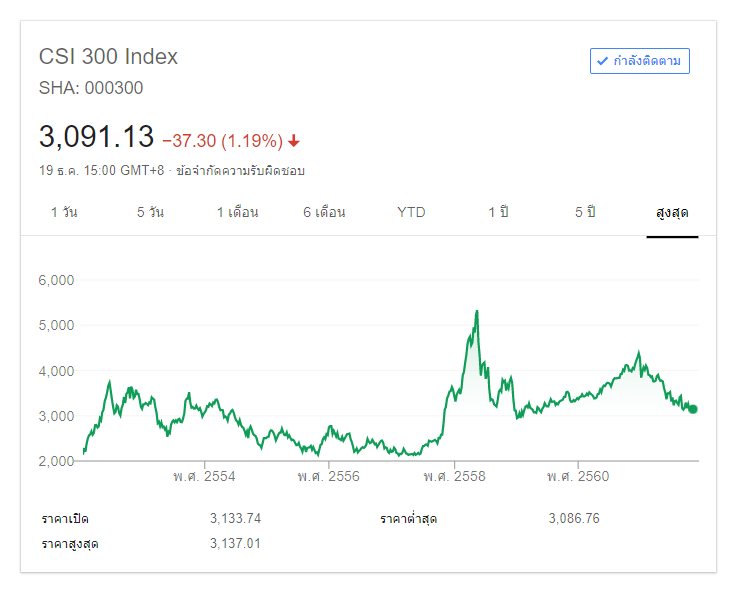Viewport: 738px width, 593px height.
Task: Switch to the "5 วัน" tab
Action: click(150, 212)
